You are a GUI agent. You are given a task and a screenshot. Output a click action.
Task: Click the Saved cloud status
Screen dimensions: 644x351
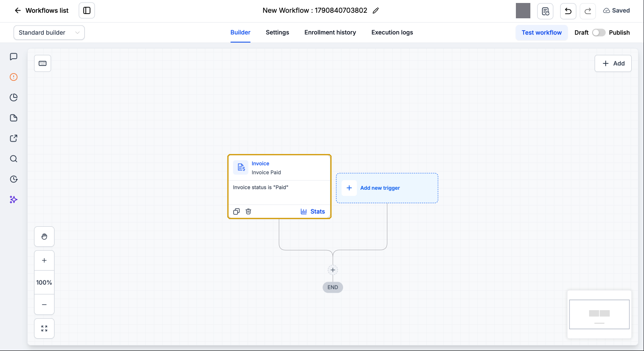pos(616,11)
